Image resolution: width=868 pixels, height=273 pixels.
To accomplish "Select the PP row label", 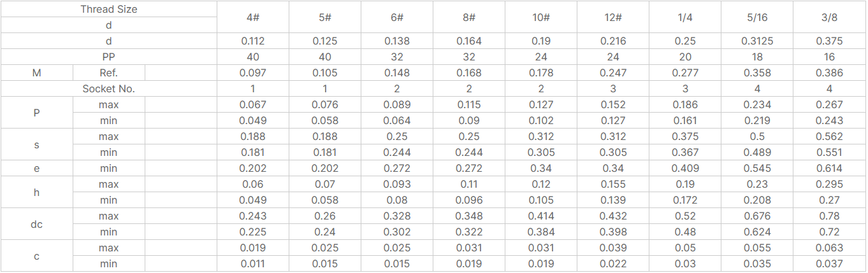I will pos(108,57).
